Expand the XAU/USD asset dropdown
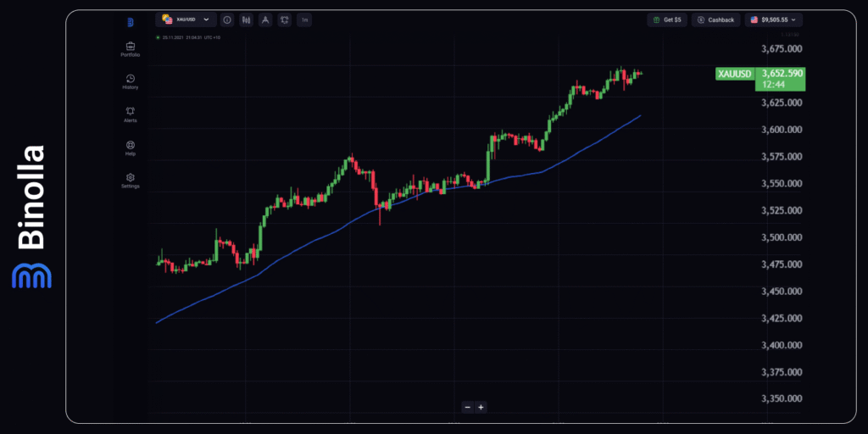The height and width of the screenshot is (434, 868). coord(186,19)
